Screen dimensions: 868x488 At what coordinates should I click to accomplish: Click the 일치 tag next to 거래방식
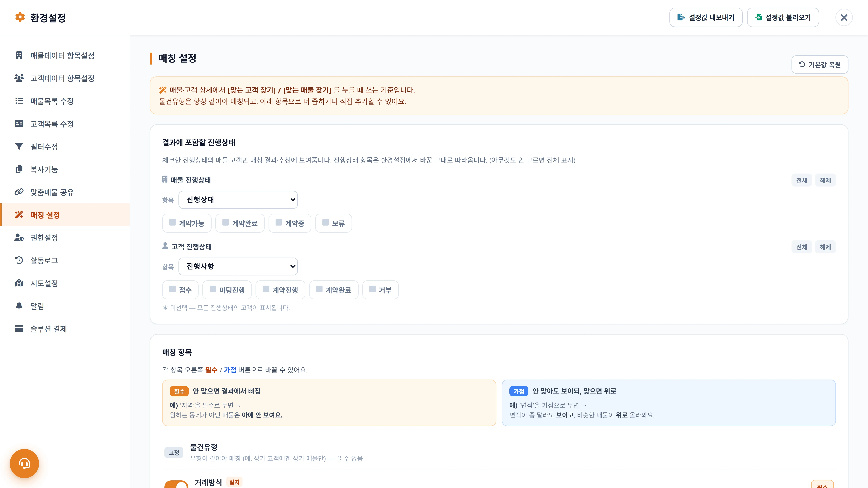pyautogui.click(x=234, y=482)
